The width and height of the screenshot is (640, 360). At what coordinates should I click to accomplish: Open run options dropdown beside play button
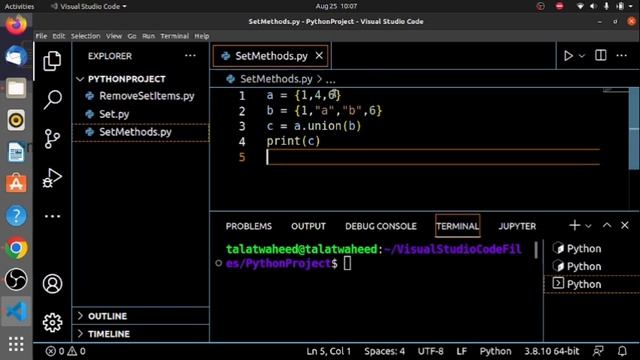coord(582,56)
